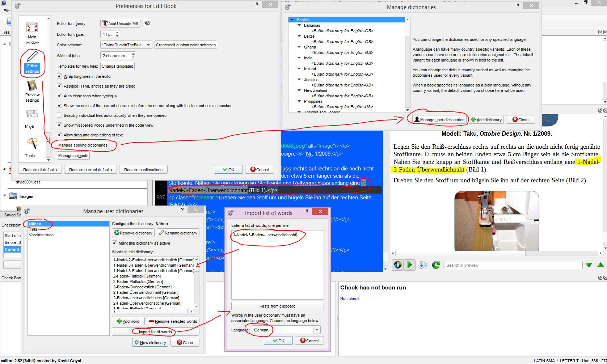Click Paste from clipboard button
Image resolution: width=607 pixels, height=364 pixels.
click(x=277, y=306)
